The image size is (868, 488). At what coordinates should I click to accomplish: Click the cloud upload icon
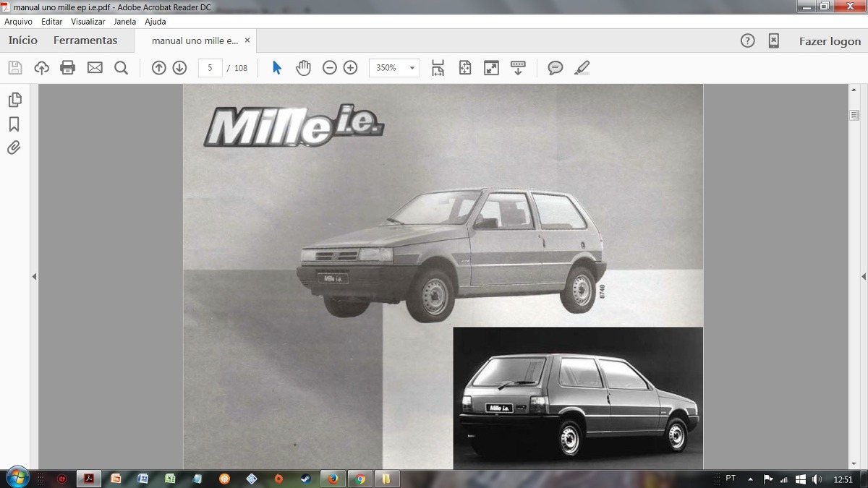point(41,68)
